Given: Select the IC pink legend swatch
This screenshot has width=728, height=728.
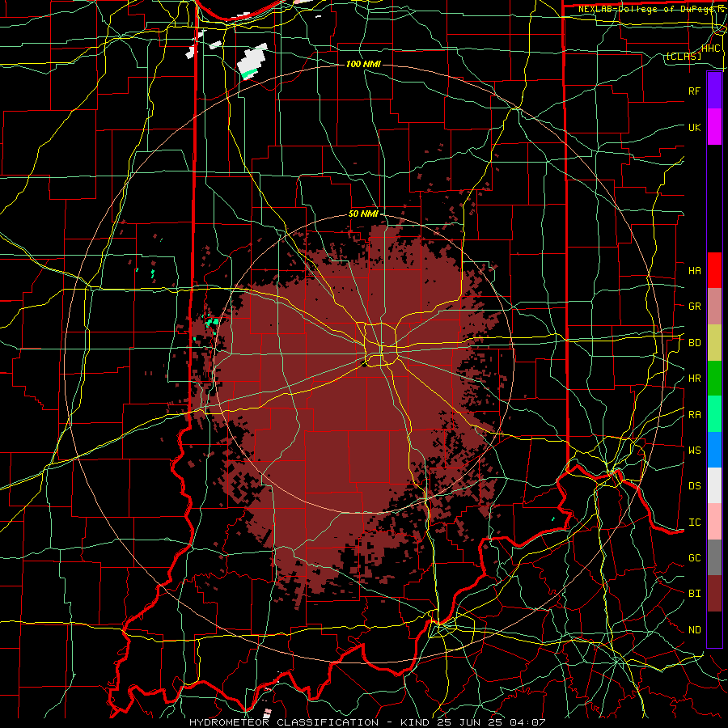Looking at the screenshot, I should coord(714,522).
